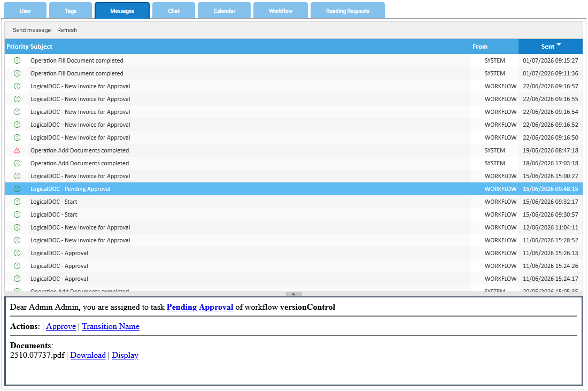The width and height of the screenshot is (588, 391).
Task: Click priority icon of invoice message 22/06/2026 09:16:55
Action: pyautogui.click(x=17, y=99)
